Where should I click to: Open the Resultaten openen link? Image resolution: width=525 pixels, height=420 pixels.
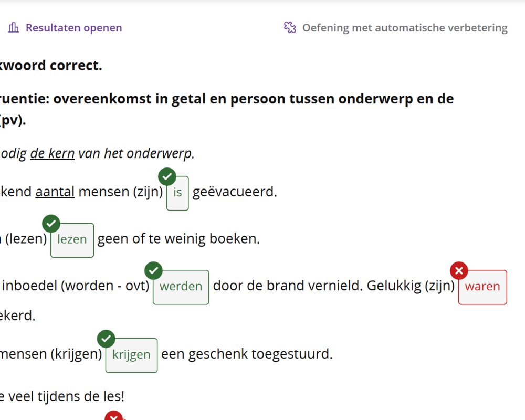point(73,27)
